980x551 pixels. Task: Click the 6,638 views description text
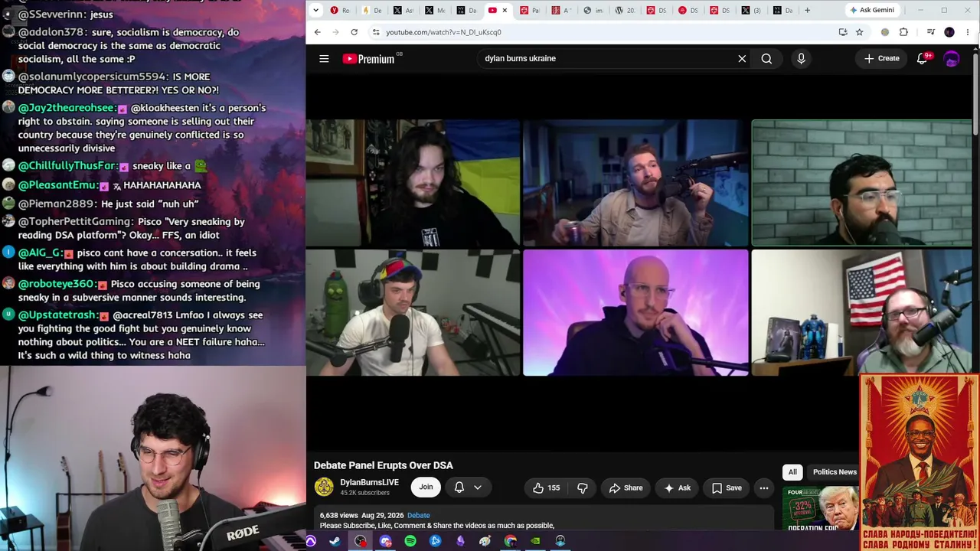point(338,516)
